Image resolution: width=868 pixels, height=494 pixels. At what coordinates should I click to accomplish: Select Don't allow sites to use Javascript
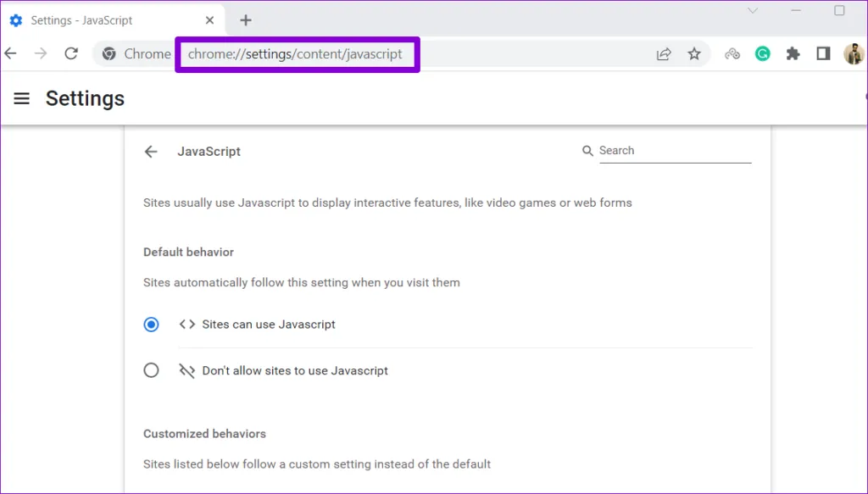[x=151, y=370]
